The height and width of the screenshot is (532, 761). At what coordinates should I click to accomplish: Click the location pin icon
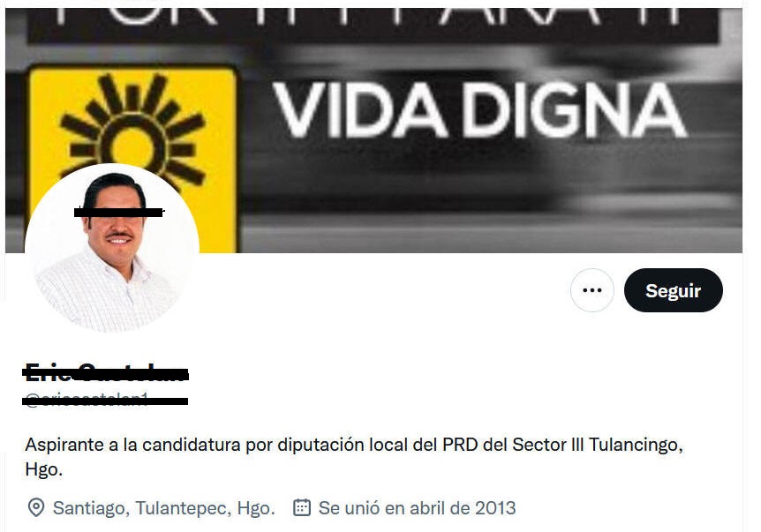pos(36,508)
